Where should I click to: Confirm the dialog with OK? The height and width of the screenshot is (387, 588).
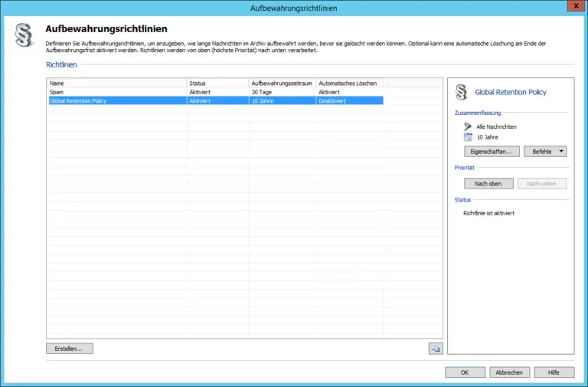coord(465,372)
